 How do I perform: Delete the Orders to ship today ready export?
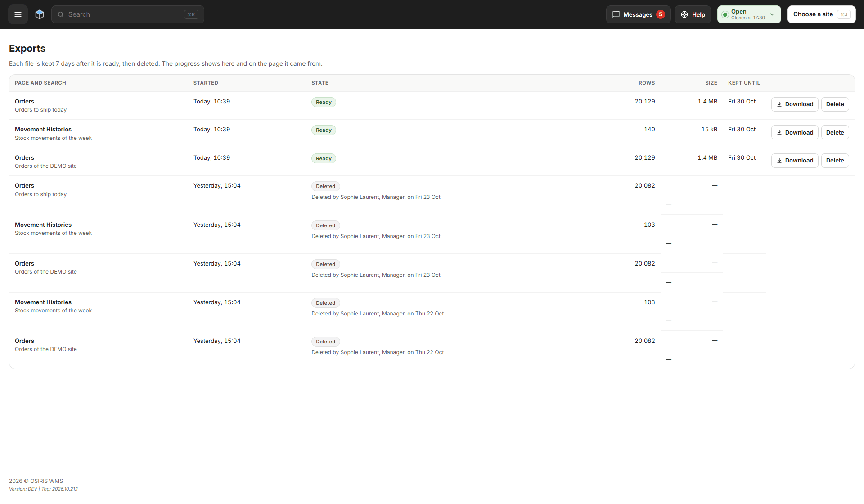835,104
